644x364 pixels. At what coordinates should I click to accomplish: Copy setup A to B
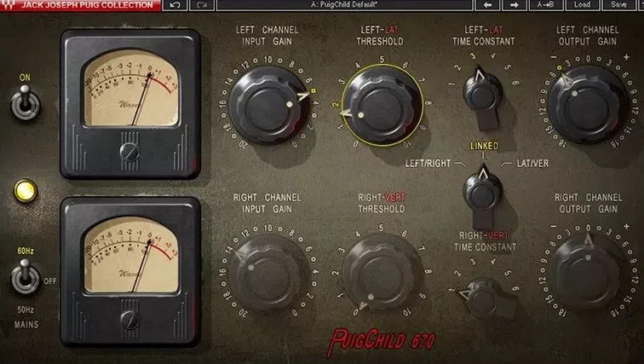pyautogui.click(x=545, y=5)
